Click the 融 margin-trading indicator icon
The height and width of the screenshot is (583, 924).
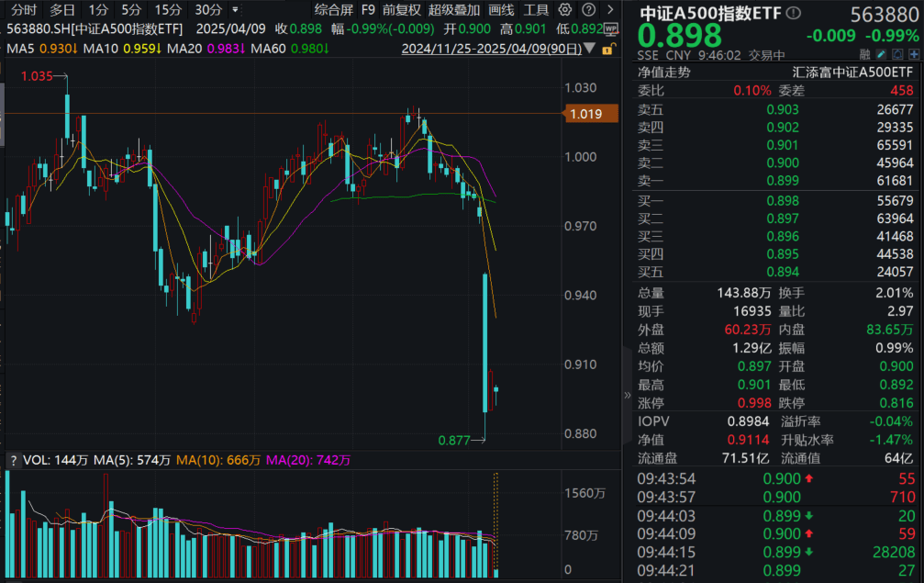click(864, 53)
